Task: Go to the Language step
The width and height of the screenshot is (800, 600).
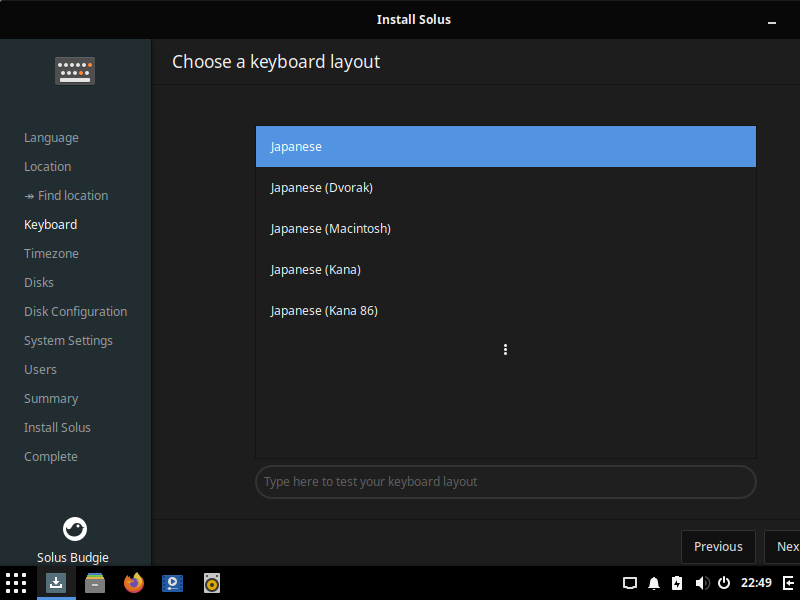Action: (51, 138)
